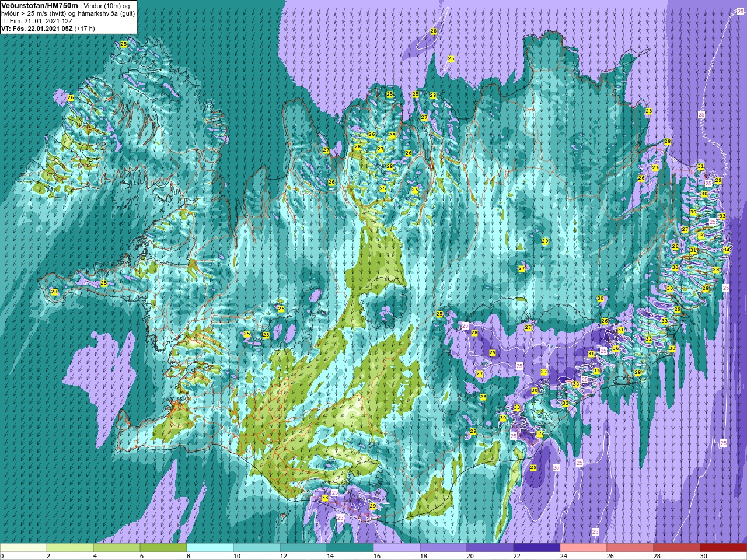Click the "Vindur (10m) og" header text
The height and width of the screenshot is (560, 747).
pyautogui.click(x=107, y=6)
